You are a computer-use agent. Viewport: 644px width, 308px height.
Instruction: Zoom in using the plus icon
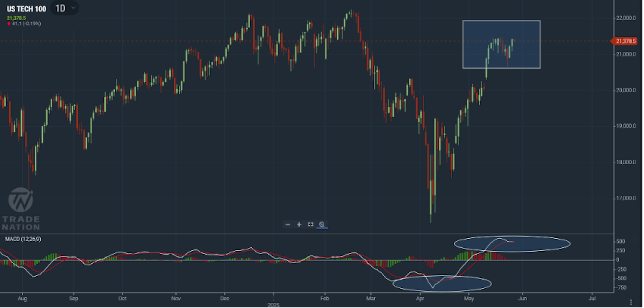[299, 224]
